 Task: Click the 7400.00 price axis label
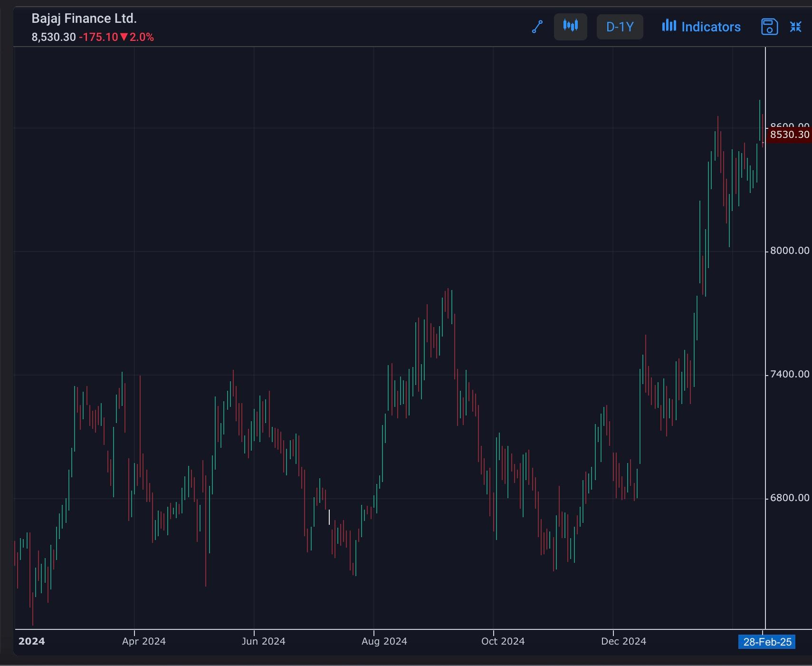pos(790,374)
